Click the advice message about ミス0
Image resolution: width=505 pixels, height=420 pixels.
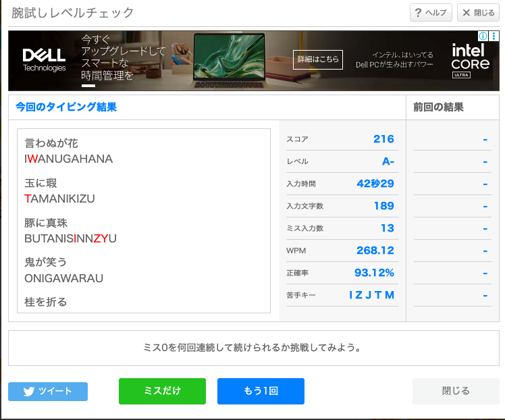pos(252,348)
